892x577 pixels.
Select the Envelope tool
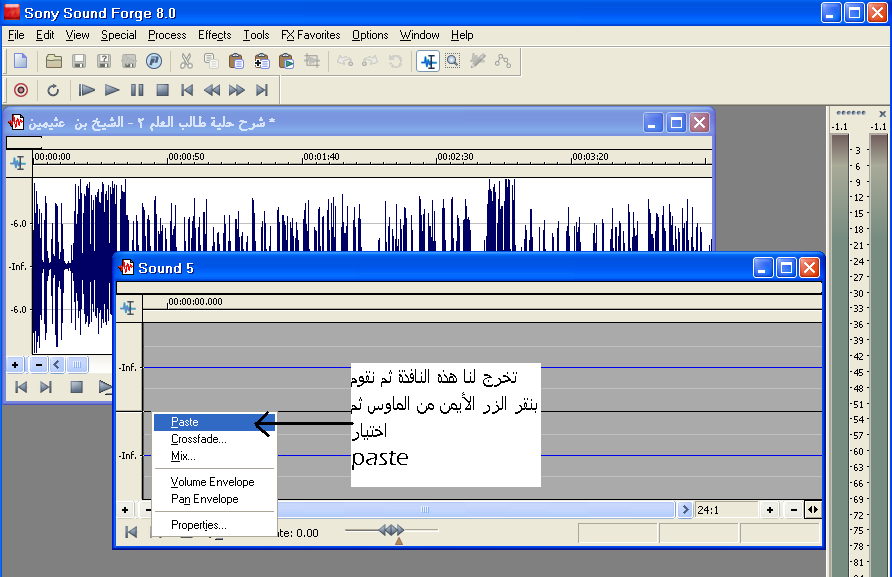click(502, 61)
